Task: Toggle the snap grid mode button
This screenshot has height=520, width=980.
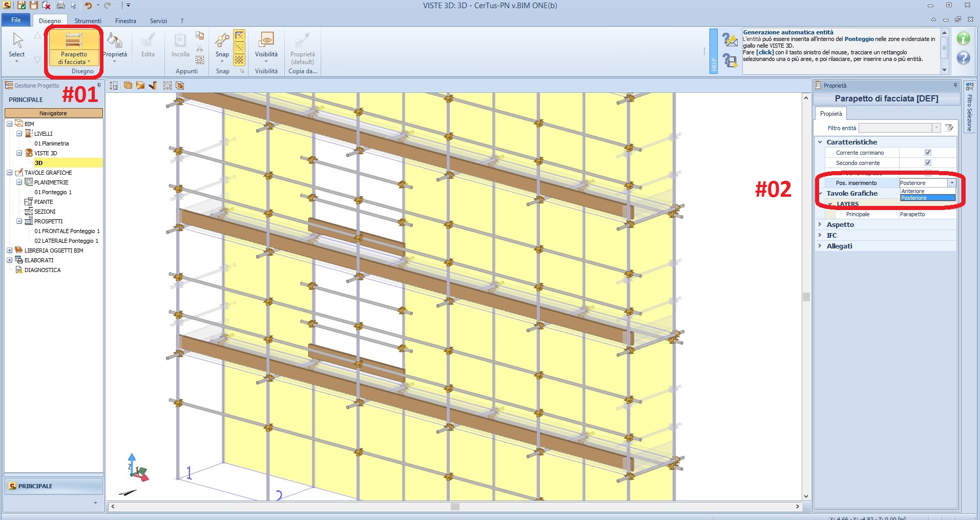Action: 239,60
